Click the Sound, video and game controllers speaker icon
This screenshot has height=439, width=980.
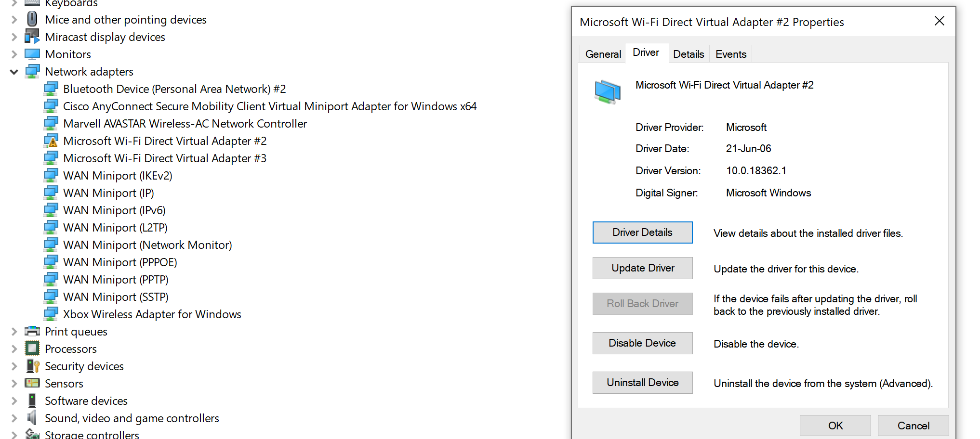point(32,418)
